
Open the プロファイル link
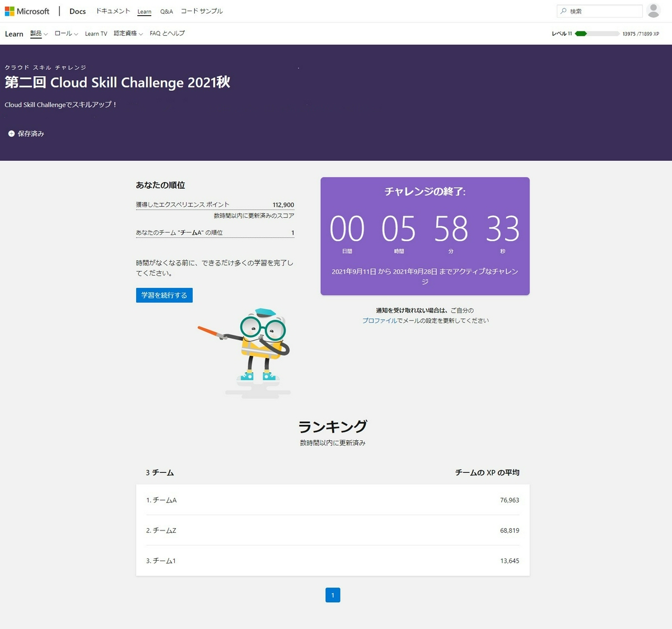click(379, 320)
